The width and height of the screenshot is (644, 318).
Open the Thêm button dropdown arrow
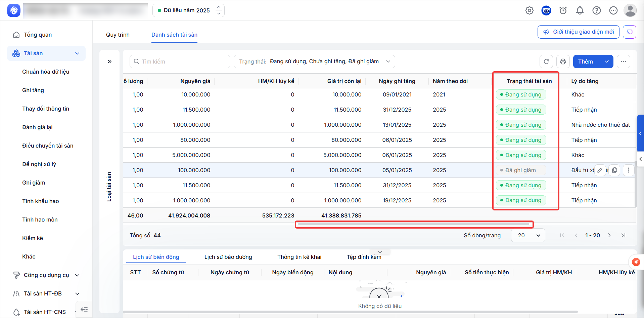tap(607, 62)
